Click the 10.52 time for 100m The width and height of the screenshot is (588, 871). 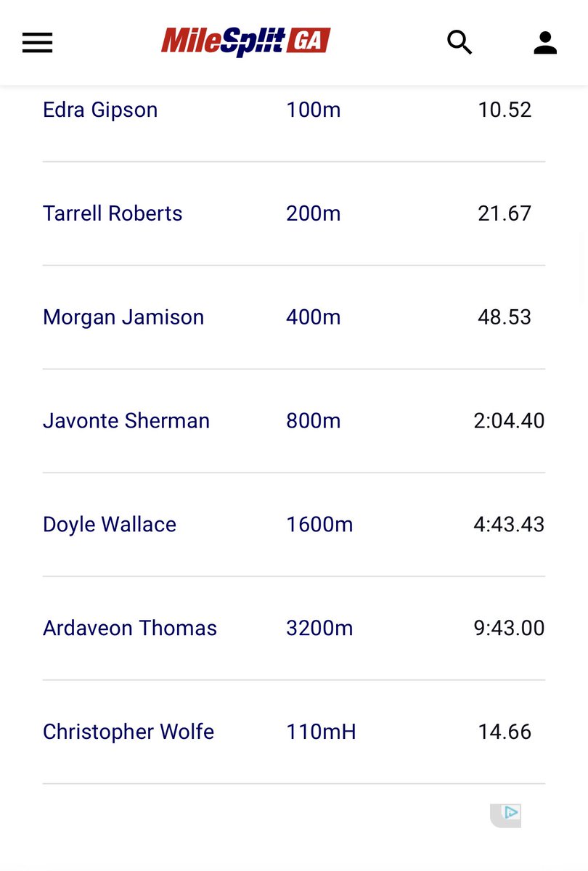(x=505, y=110)
